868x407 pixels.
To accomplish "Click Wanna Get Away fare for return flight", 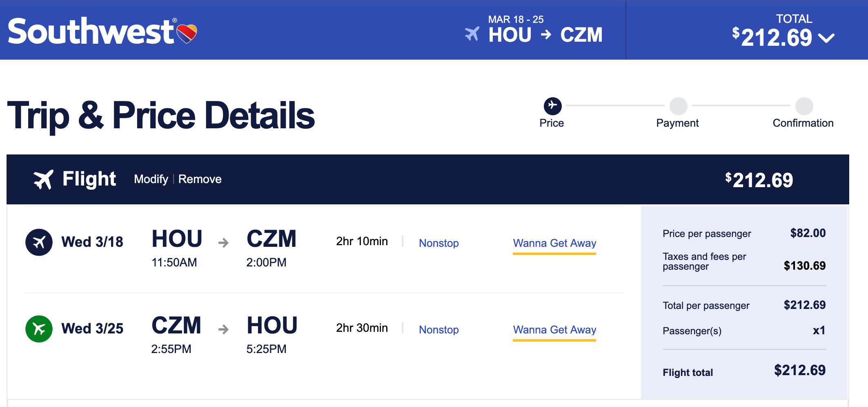I will click(x=554, y=330).
